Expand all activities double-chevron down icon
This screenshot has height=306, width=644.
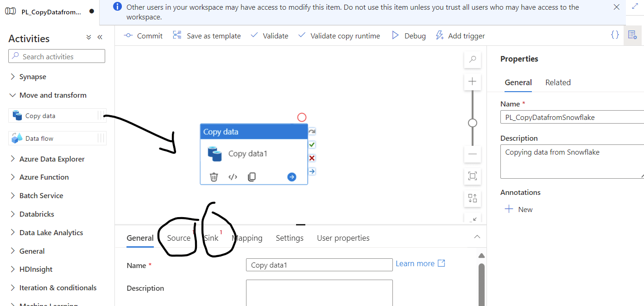pyautogui.click(x=89, y=37)
